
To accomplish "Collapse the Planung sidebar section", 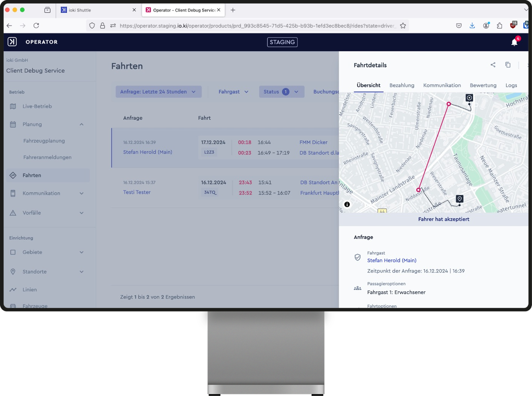I will (x=82, y=124).
